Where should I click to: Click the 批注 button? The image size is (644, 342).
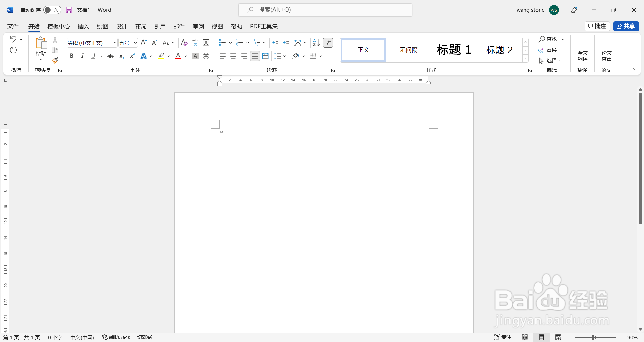coord(597,26)
